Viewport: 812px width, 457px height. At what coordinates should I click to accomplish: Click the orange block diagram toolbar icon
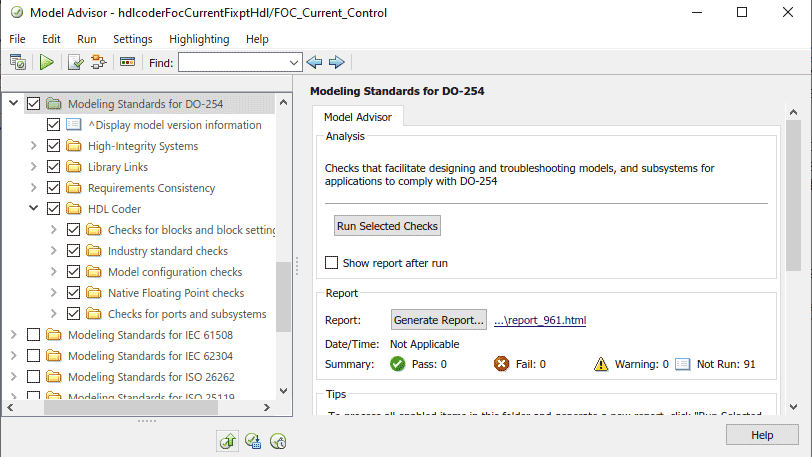click(x=99, y=62)
